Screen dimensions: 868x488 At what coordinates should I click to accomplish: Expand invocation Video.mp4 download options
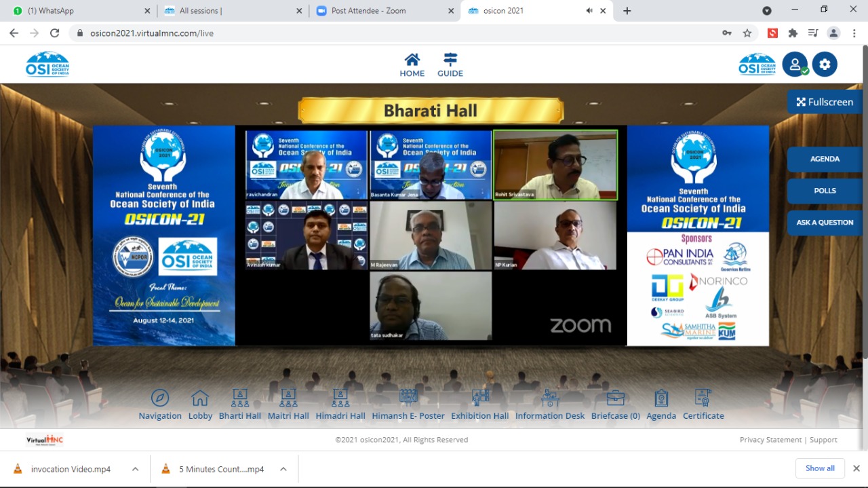tap(136, 469)
